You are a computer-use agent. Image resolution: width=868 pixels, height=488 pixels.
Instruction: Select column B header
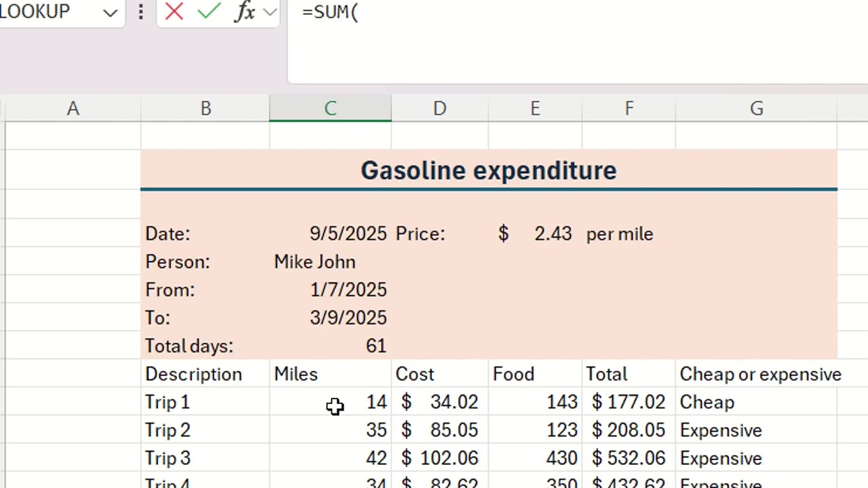pos(205,108)
